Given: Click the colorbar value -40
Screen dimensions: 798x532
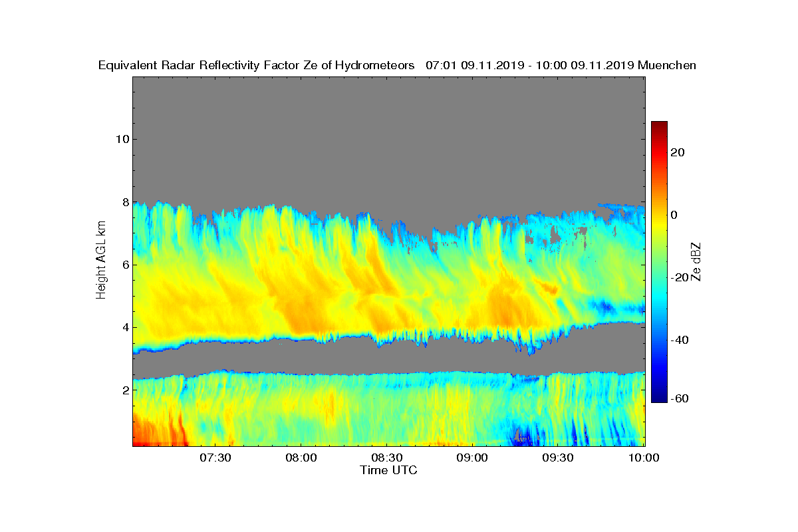Looking at the screenshot, I should [x=678, y=340].
